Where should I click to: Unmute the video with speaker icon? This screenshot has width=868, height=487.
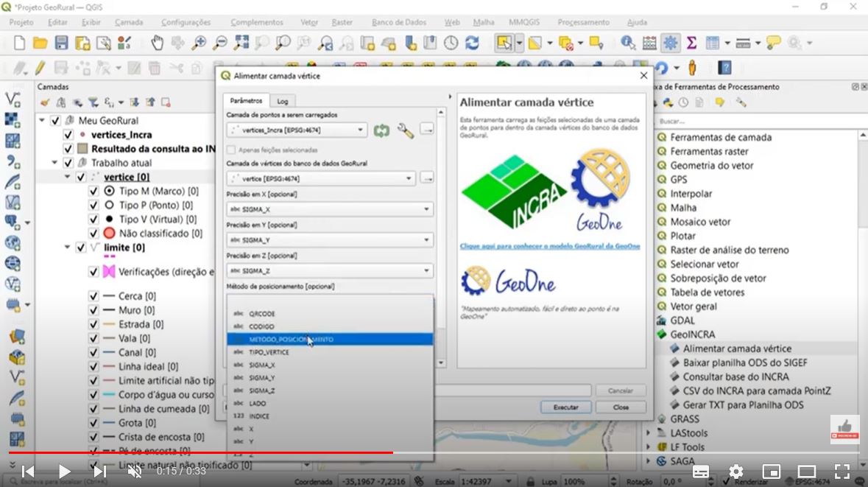(135, 472)
